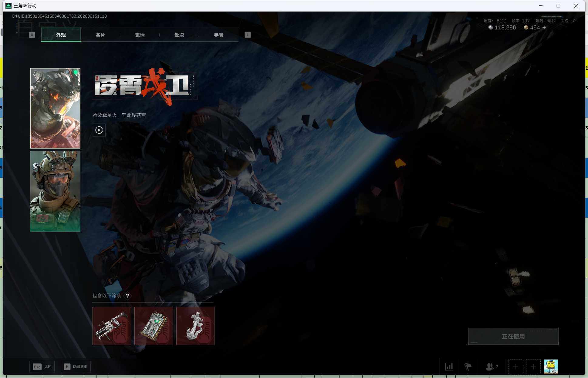Maximize the 三角洲行动 window
Screen dimensions: 588x378
pyautogui.click(x=558, y=6)
